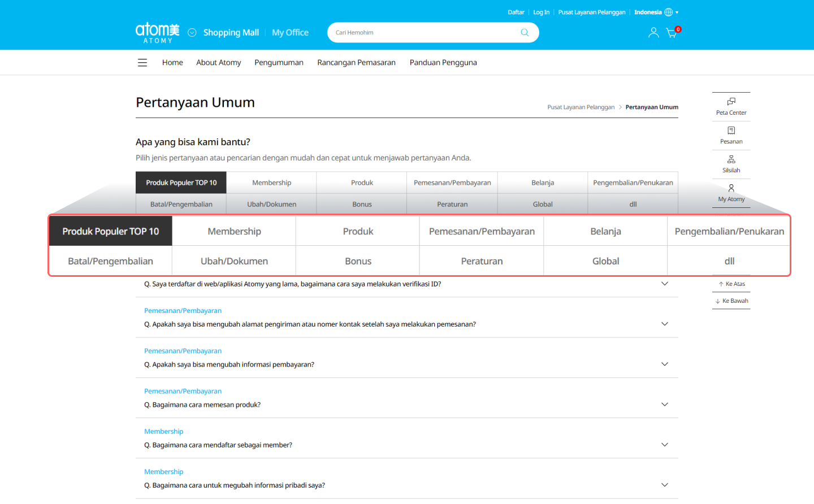814x504 pixels.
Task: Click the Log In link
Action: (541, 12)
